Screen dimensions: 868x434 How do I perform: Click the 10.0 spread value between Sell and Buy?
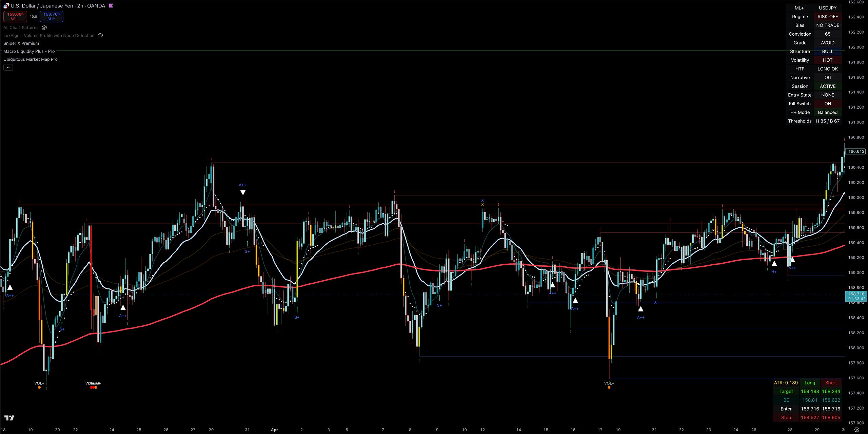pyautogui.click(x=33, y=16)
